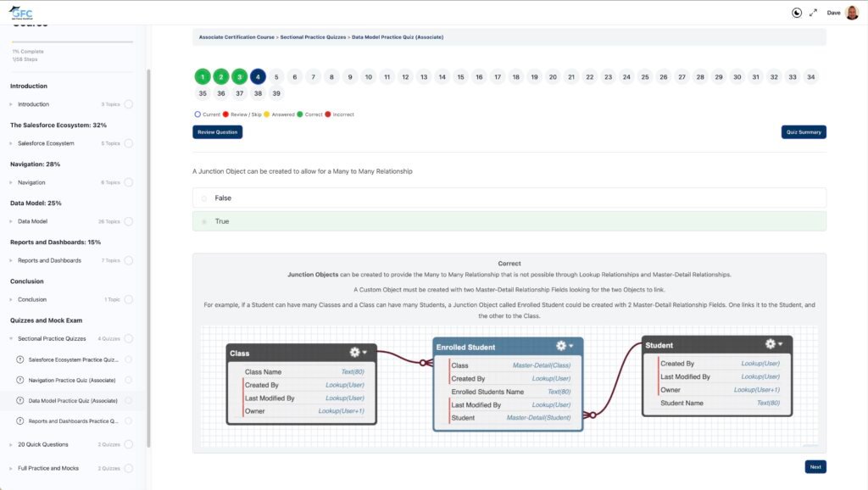Image resolution: width=868 pixels, height=490 pixels.
Task: Click the GFC logo
Action: point(21,13)
